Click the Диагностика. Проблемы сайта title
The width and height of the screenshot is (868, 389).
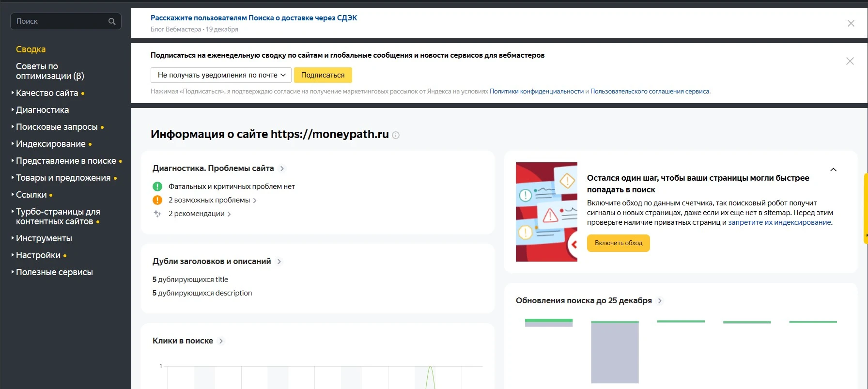(x=213, y=169)
